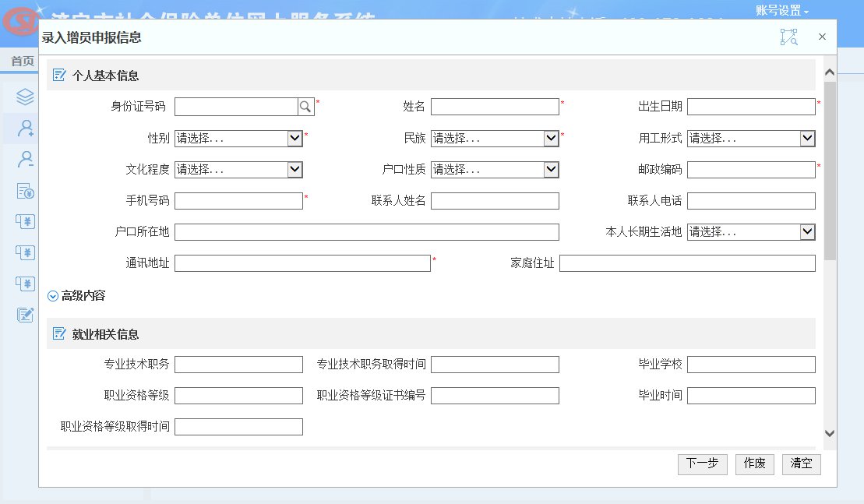Expand the 高级内容 section
The height and width of the screenshot is (504, 864).
tap(76, 296)
